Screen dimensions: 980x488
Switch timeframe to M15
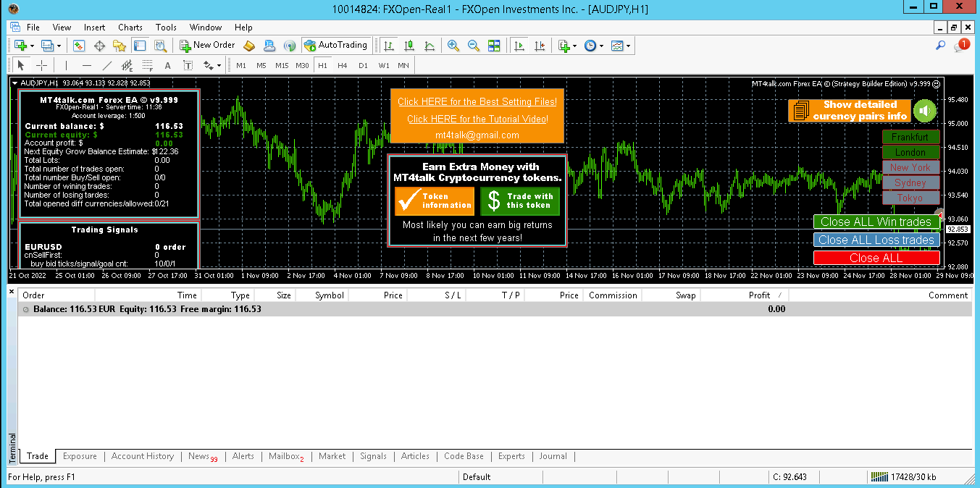click(x=282, y=65)
